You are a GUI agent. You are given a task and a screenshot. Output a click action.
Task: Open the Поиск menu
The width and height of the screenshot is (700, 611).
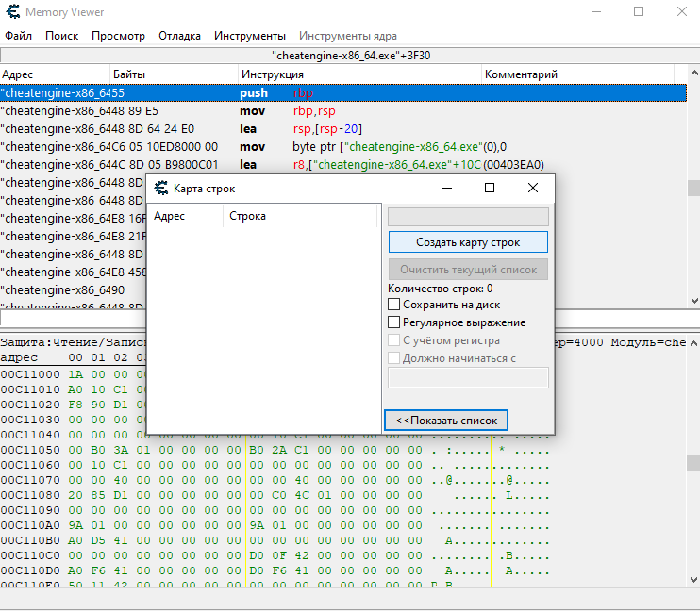[61, 36]
